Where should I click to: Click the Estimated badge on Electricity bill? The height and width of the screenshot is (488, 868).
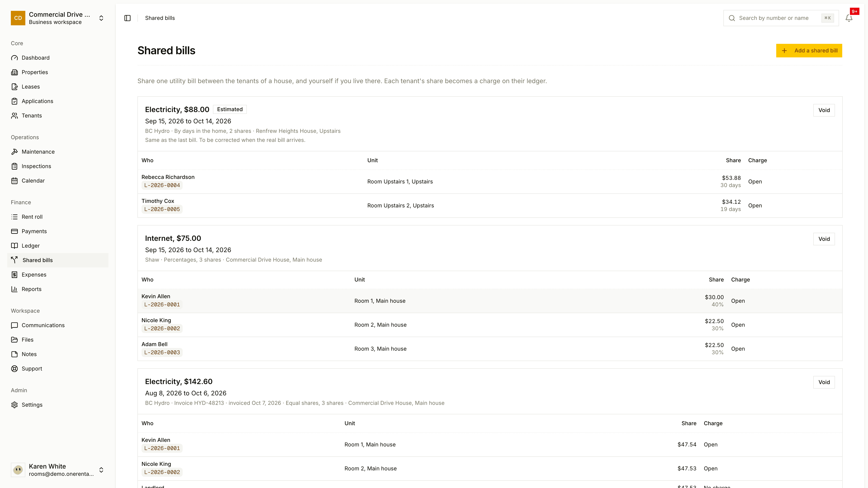(x=230, y=109)
